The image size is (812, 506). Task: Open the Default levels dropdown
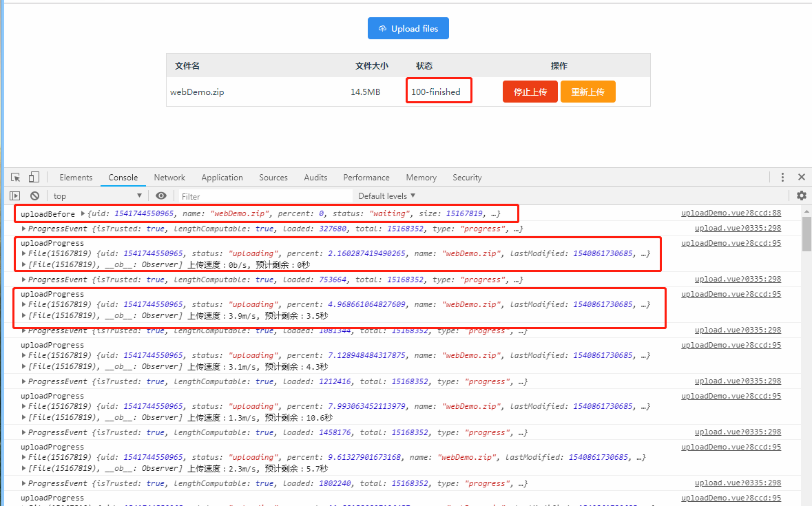(386, 196)
